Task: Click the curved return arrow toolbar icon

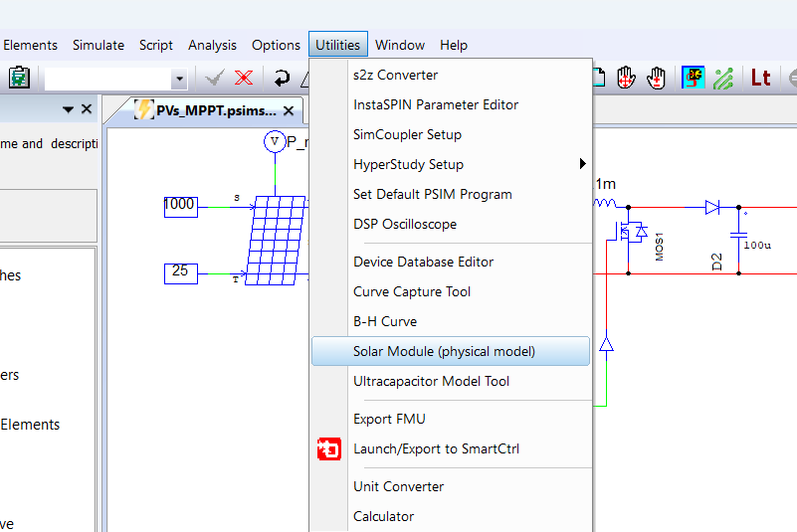Action: 282,79
